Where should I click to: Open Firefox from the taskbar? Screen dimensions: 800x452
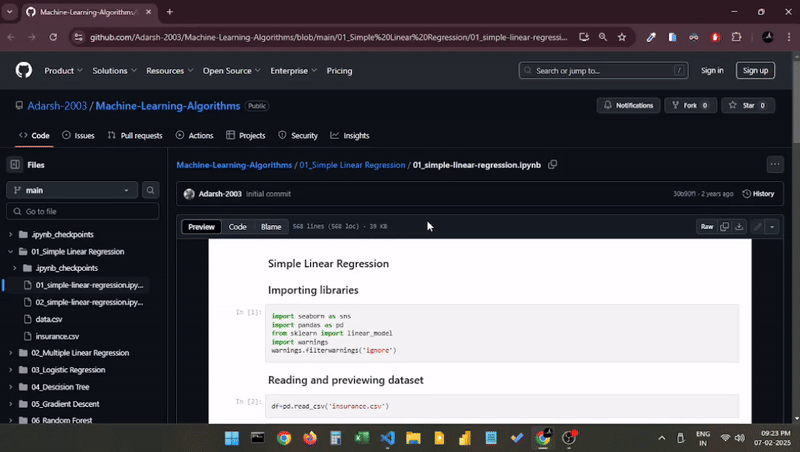[x=310, y=437]
